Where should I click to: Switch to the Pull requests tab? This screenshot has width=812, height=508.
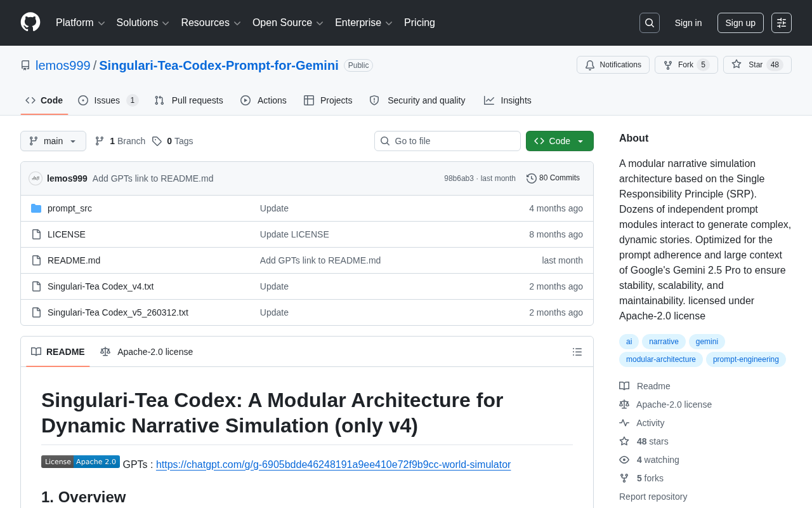[189, 100]
